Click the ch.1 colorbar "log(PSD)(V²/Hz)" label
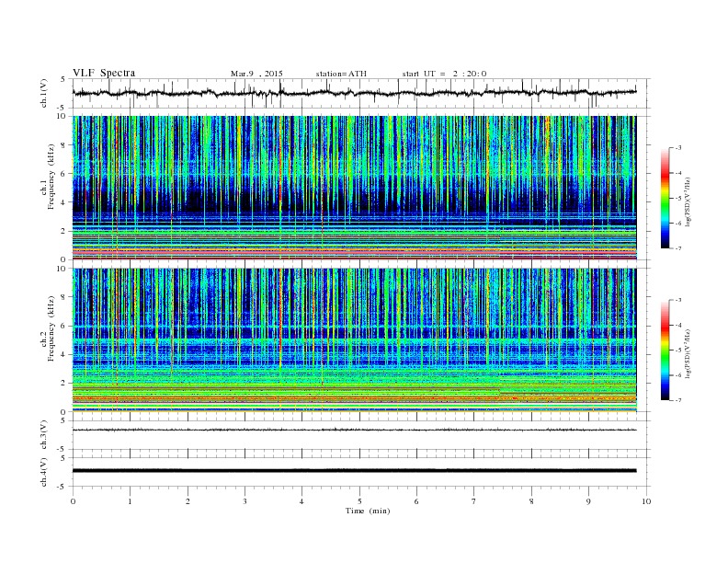 688,201
